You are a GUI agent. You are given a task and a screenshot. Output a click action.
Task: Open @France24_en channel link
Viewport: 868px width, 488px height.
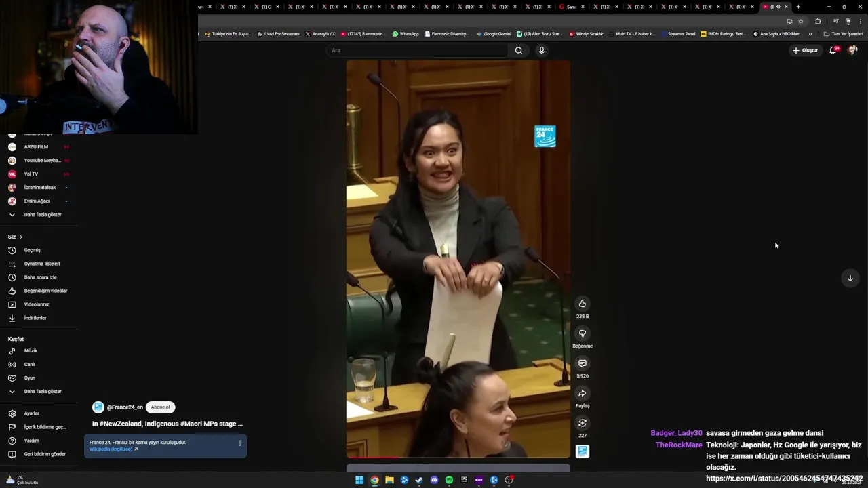click(x=125, y=407)
